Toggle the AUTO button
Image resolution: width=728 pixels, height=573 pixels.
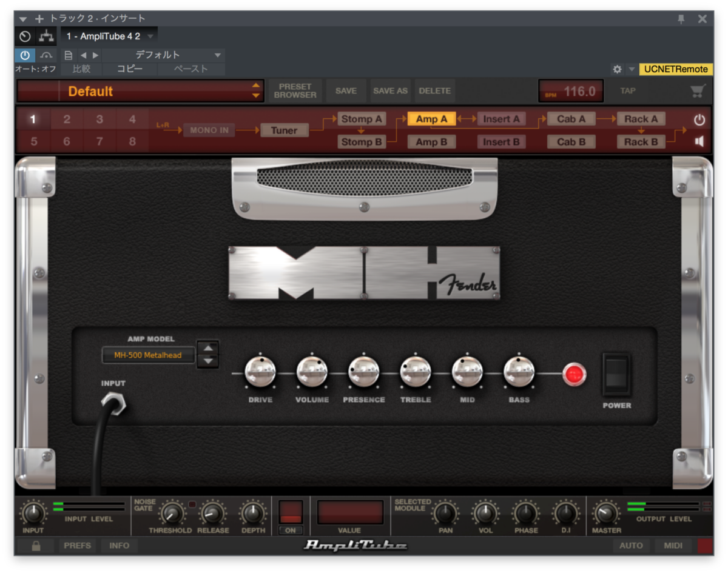pyautogui.click(x=631, y=546)
